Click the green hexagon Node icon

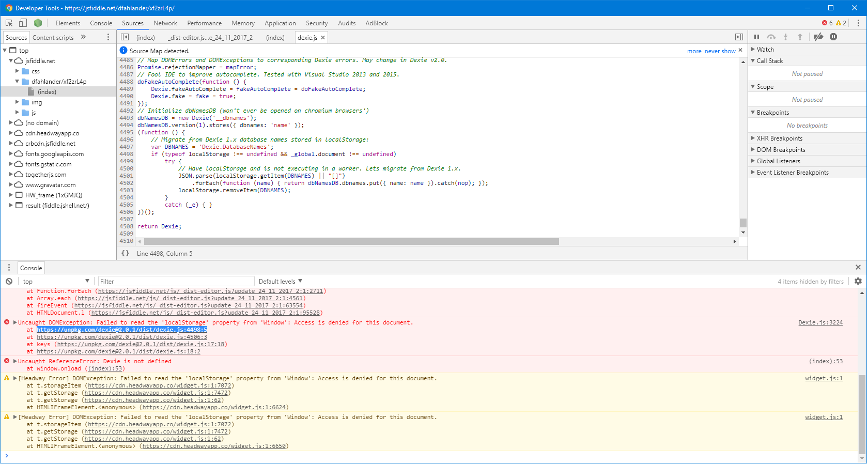tap(38, 23)
